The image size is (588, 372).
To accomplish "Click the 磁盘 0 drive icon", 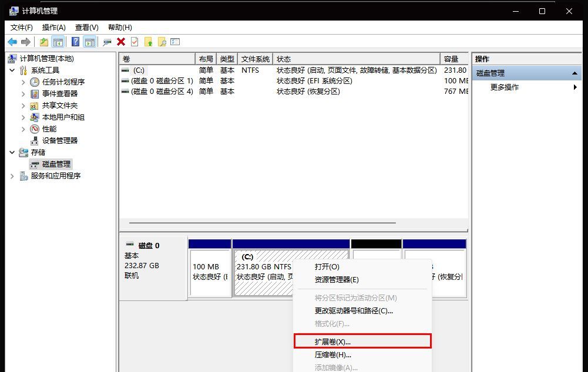I will coord(130,244).
